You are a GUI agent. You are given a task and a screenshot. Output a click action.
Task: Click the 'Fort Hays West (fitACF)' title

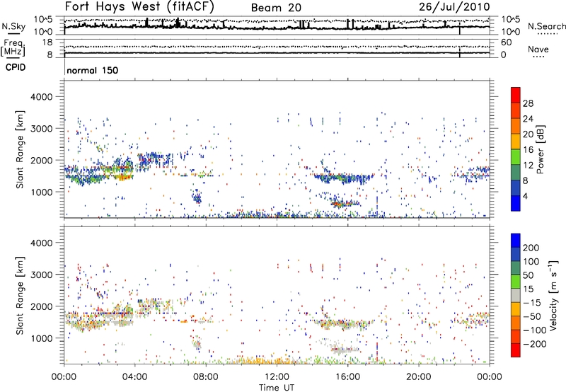tap(139, 6)
